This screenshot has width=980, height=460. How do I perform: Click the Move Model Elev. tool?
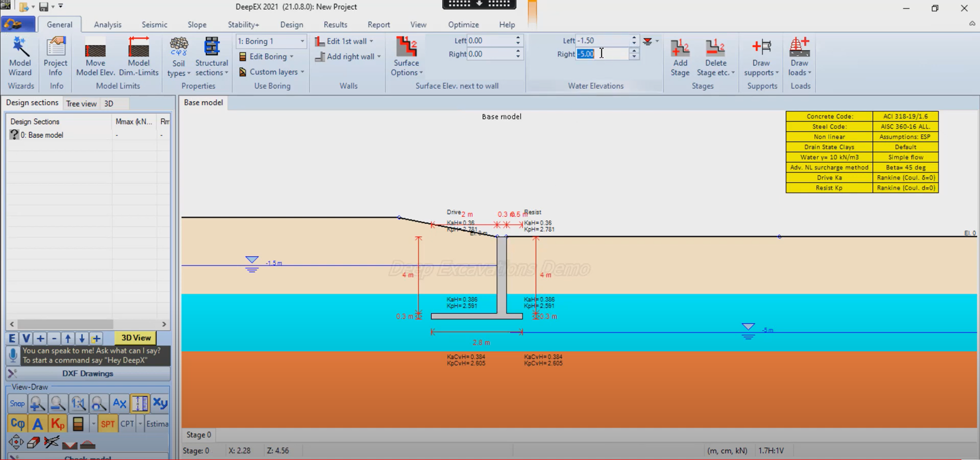click(x=96, y=56)
